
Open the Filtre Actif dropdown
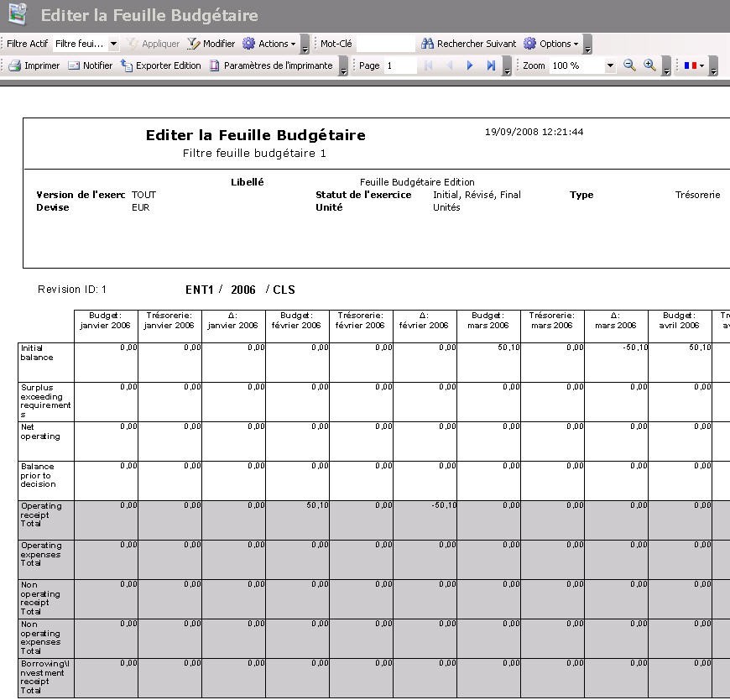(114, 44)
